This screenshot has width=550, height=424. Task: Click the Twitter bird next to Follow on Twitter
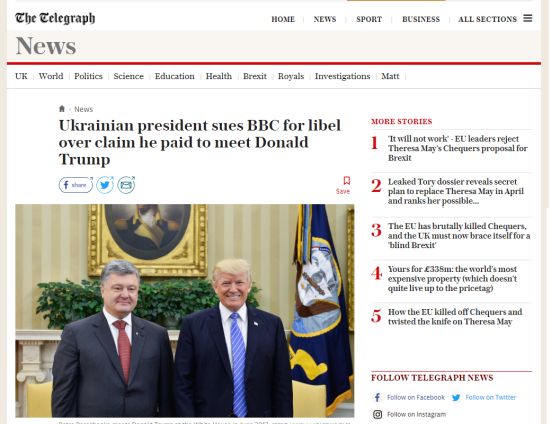[456, 398]
